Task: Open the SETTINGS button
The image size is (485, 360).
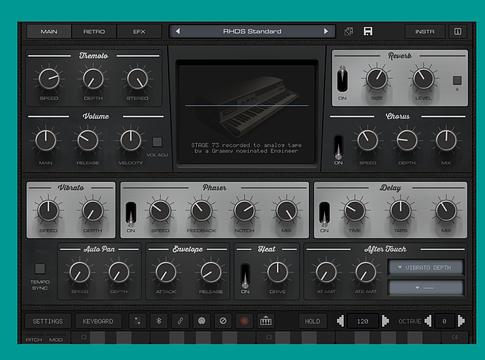Action: pos(48,321)
